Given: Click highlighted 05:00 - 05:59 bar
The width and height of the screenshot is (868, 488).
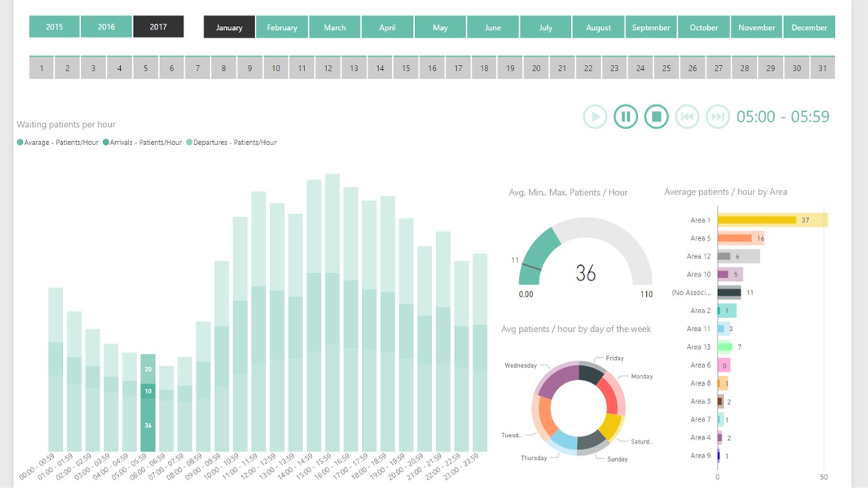Looking at the screenshot, I should pyautogui.click(x=148, y=403).
